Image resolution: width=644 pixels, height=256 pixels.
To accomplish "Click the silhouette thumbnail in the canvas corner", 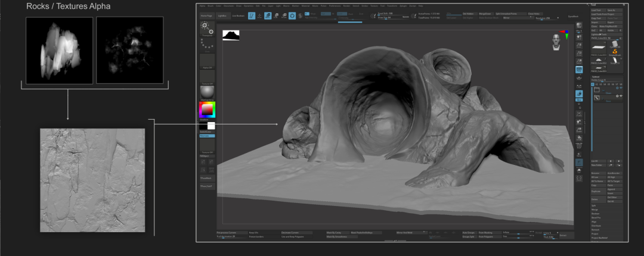I will point(231,35).
